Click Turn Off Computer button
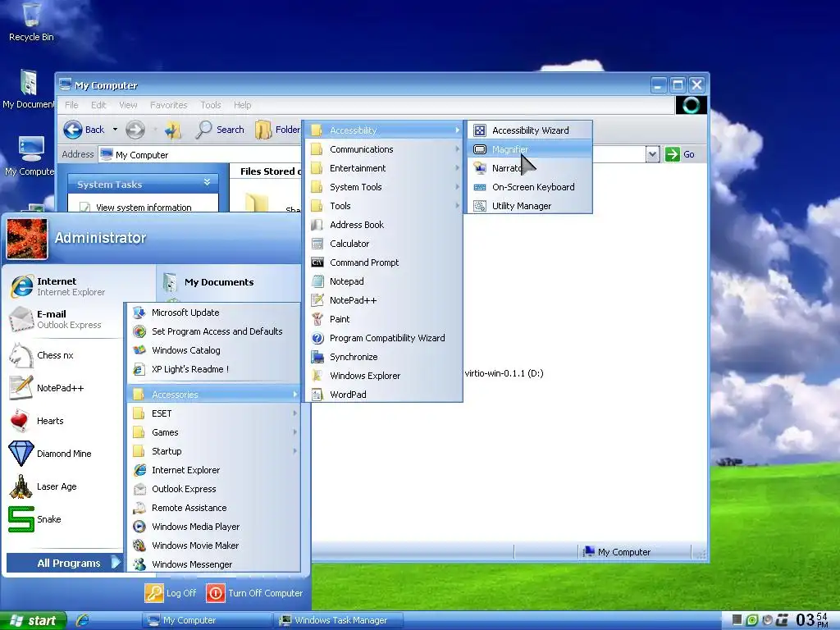 (255, 593)
